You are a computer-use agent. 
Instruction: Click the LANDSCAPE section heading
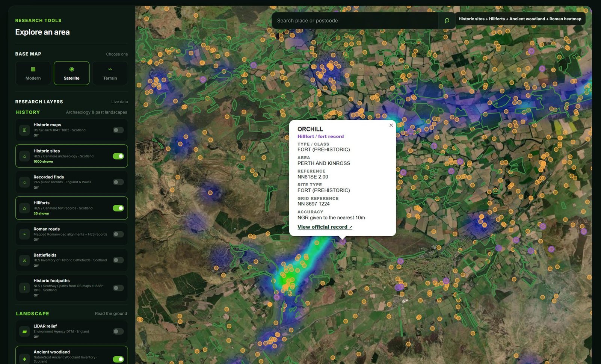point(32,314)
